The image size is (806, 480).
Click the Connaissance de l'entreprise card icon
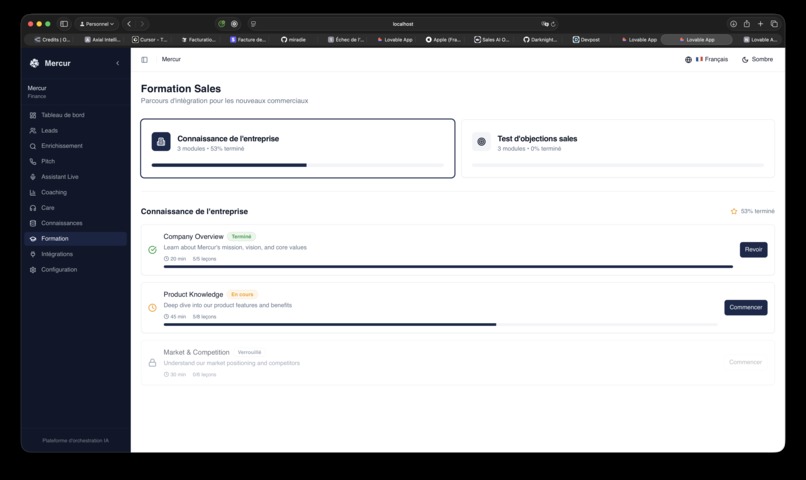[161, 141]
